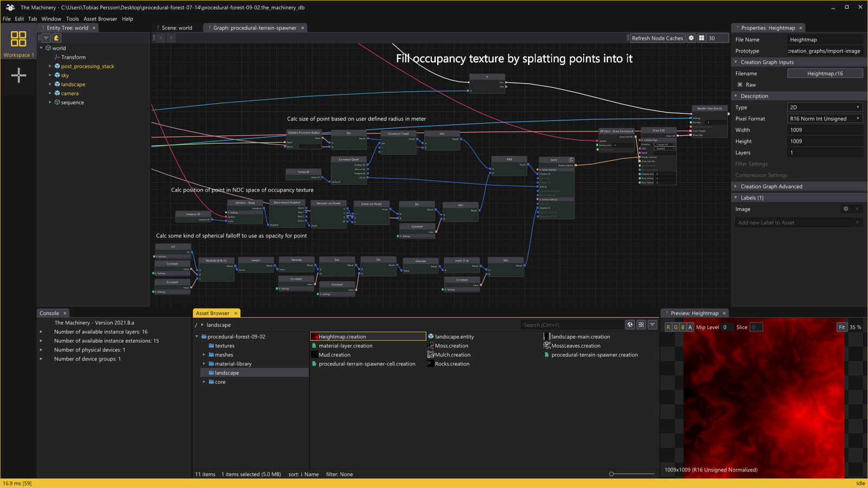868x488 pixels.
Task: Select Mulch.creation asset
Action: tap(449, 355)
